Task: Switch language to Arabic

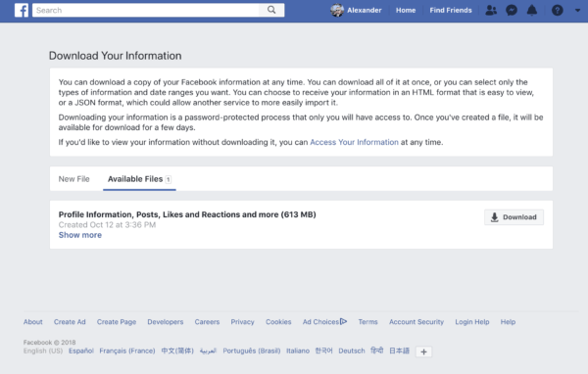Action: [208, 351]
